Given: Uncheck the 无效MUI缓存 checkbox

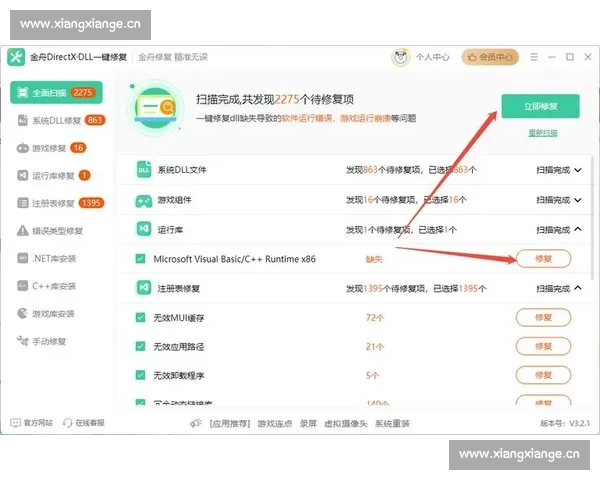Looking at the screenshot, I should (x=140, y=317).
